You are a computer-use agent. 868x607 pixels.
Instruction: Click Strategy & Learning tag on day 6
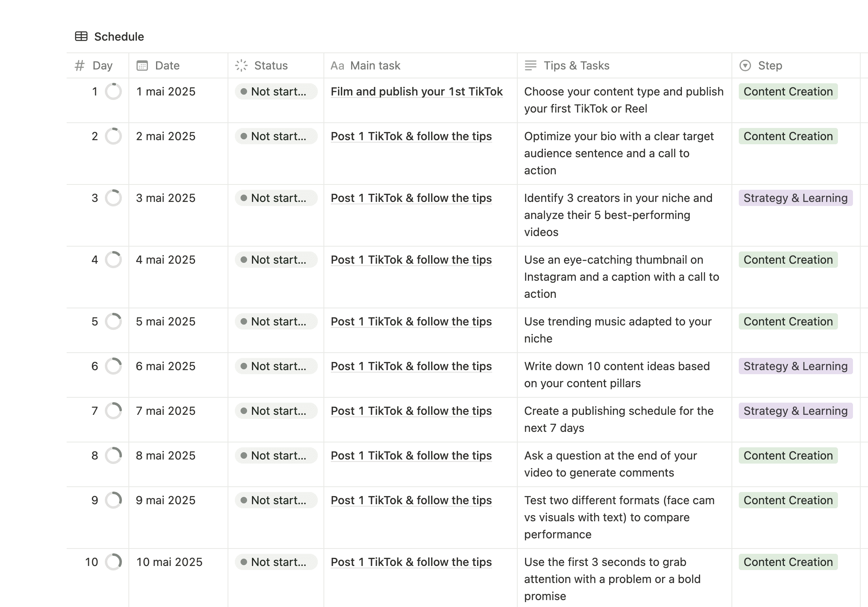point(796,366)
